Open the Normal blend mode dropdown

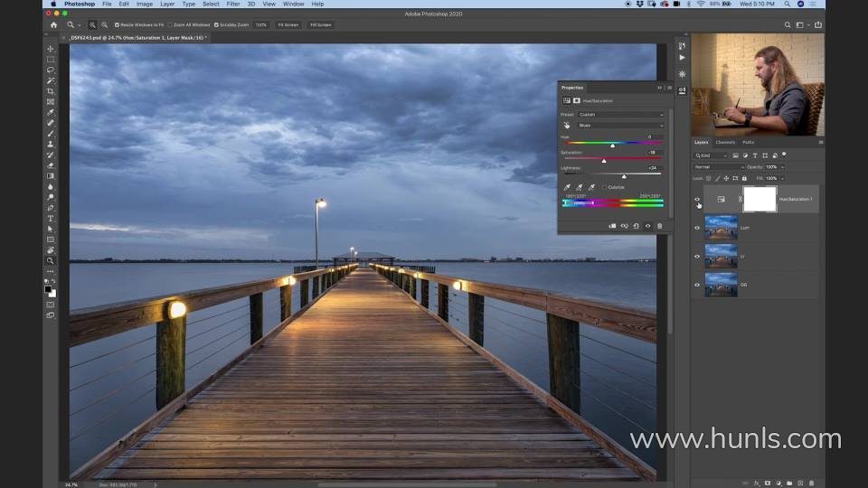point(719,167)
